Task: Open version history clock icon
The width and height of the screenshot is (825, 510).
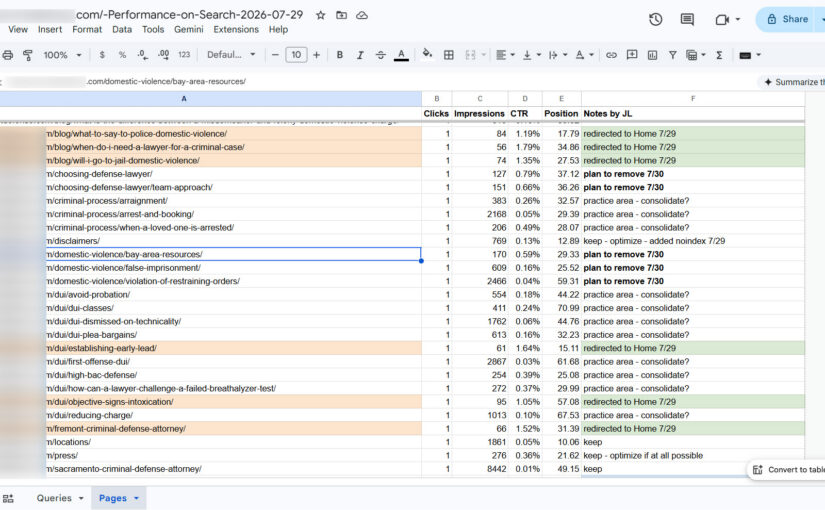Action: click(x=656, y=19)
